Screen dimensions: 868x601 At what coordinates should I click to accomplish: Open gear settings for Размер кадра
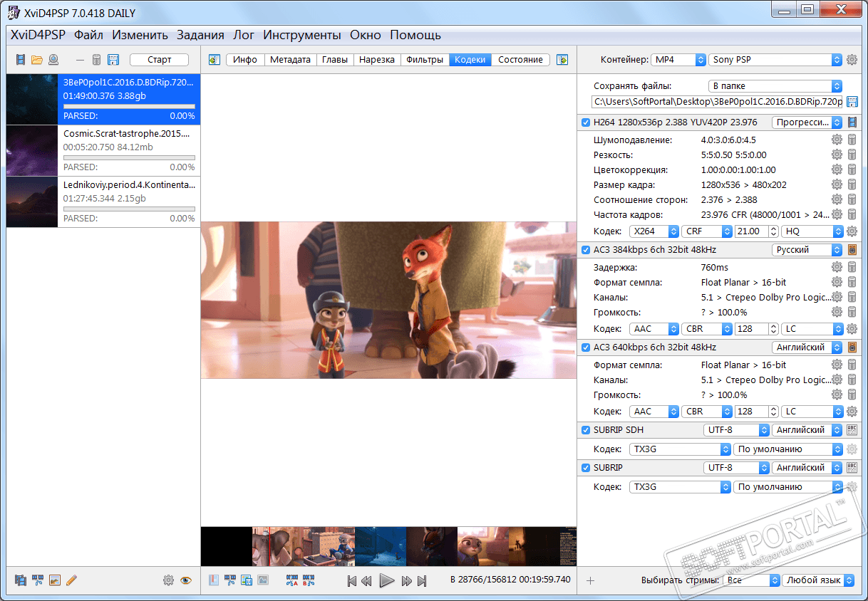pos(837,185)
